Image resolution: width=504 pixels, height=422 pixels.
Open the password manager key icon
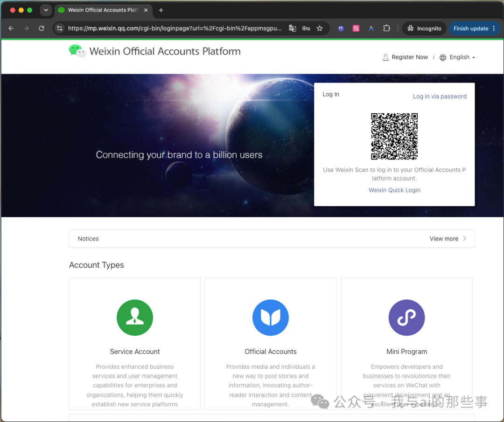coord(306,28)
